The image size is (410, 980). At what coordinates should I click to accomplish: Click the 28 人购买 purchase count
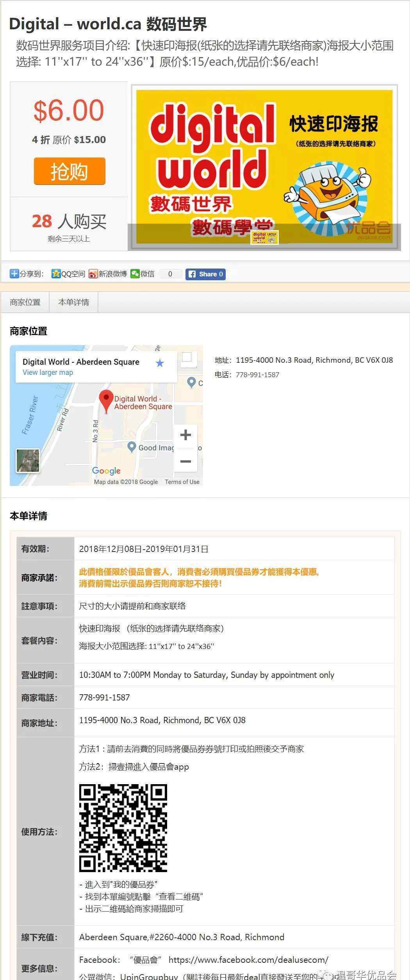69,221
